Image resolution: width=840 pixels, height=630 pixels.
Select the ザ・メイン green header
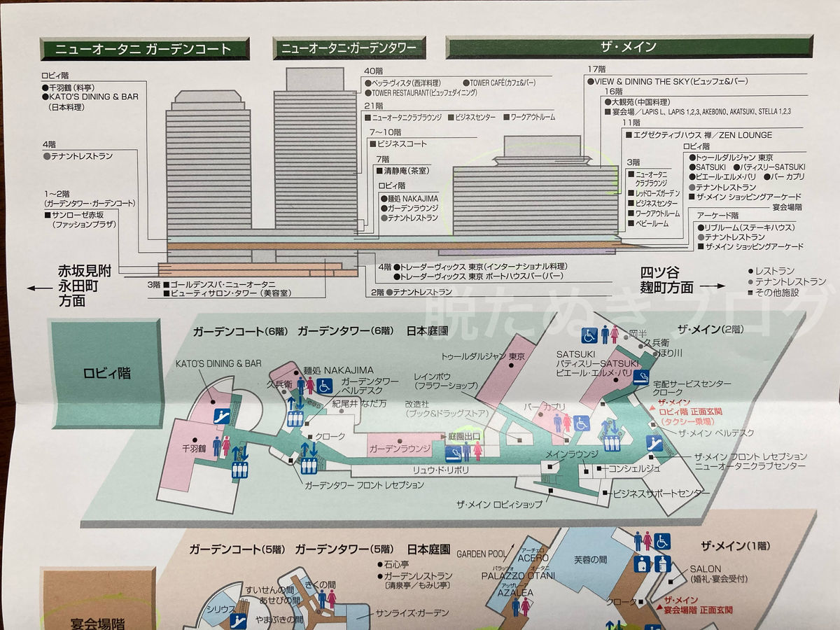coord(629,47)
